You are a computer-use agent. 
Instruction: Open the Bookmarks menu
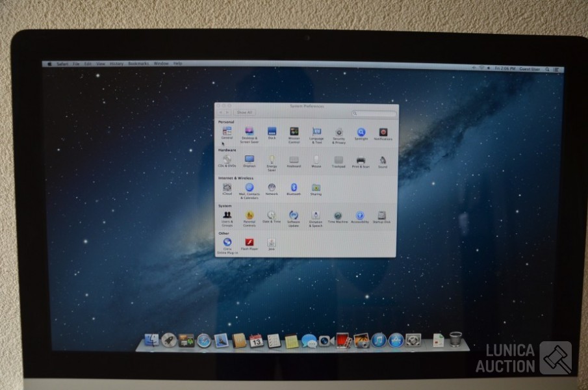139,64
